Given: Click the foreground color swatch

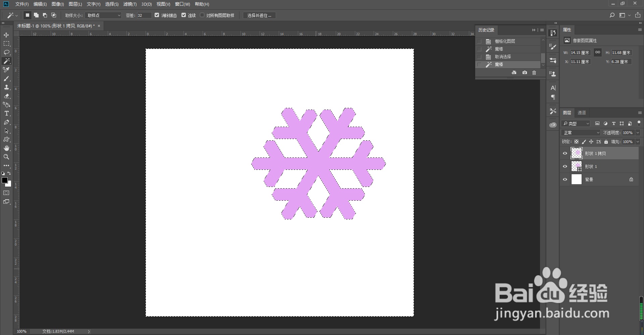Looking at the screenshot, I should point(4,180).
